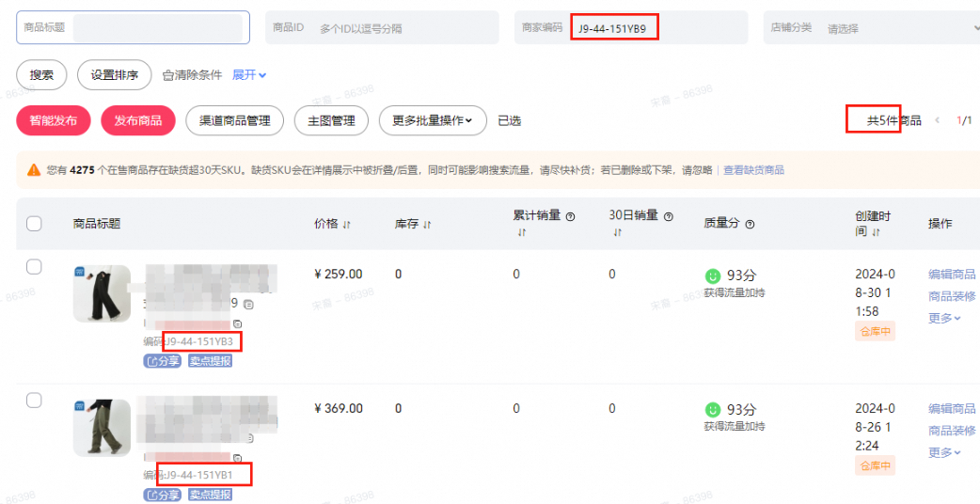Image resolution: width=980 pixels, height=504 pixels.
Task: Open 查看缺货商品 link in alert
Action: coord(753,170)
